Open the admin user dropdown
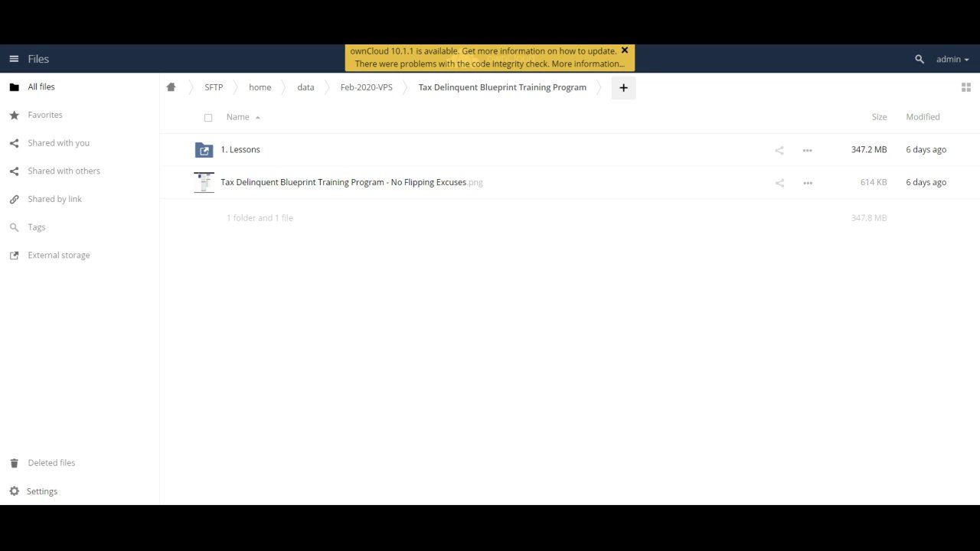Viewport: 980px width, 551px height. point(952,59)
